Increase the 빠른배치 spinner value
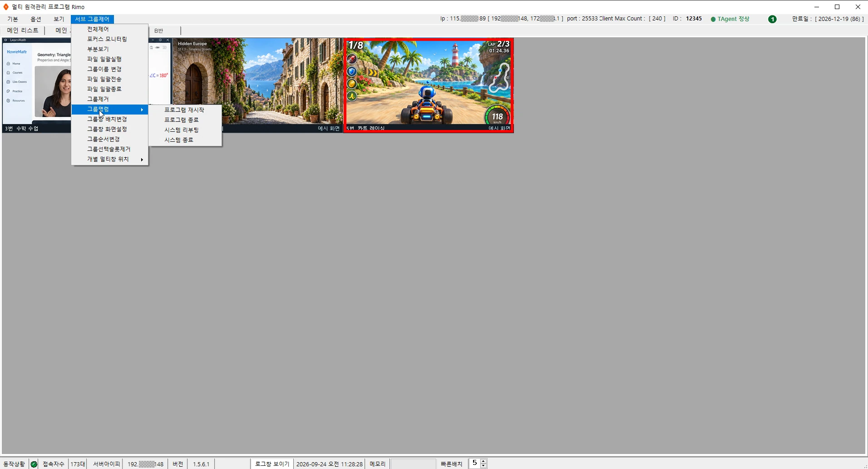 click(483, 461)
